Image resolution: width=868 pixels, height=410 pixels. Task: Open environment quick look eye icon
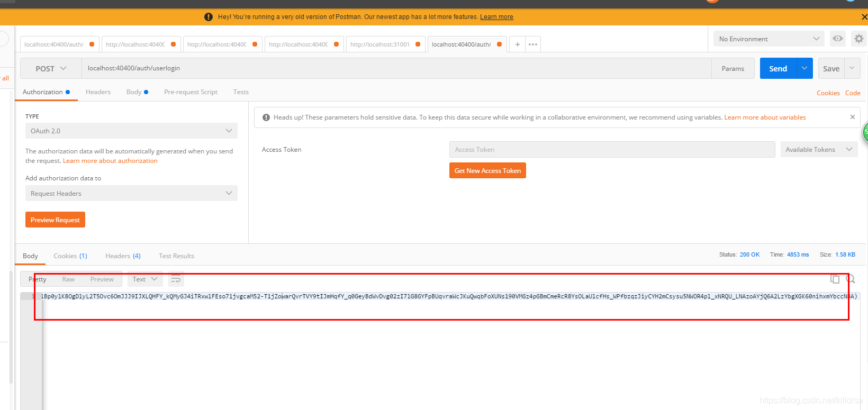coord(837,39)
